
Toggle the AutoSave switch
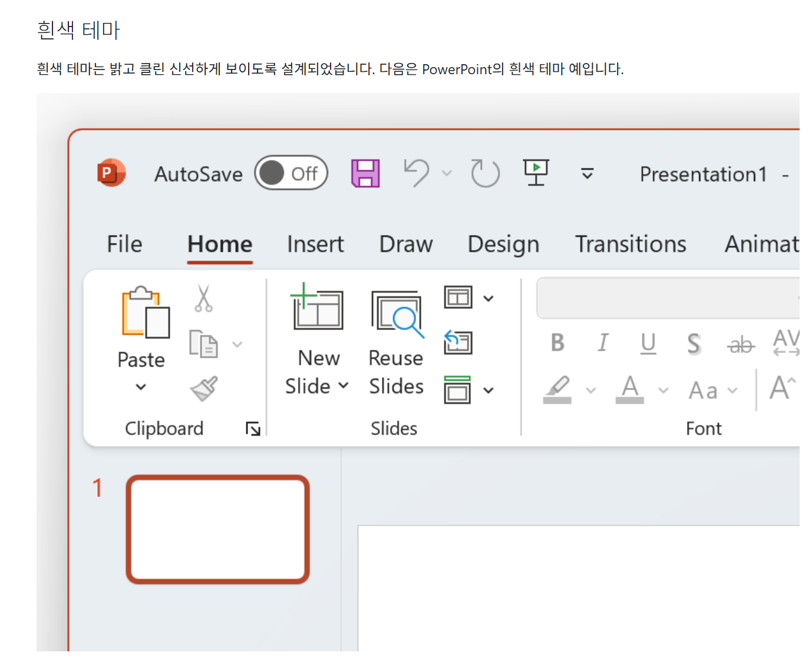pos(291,173)
